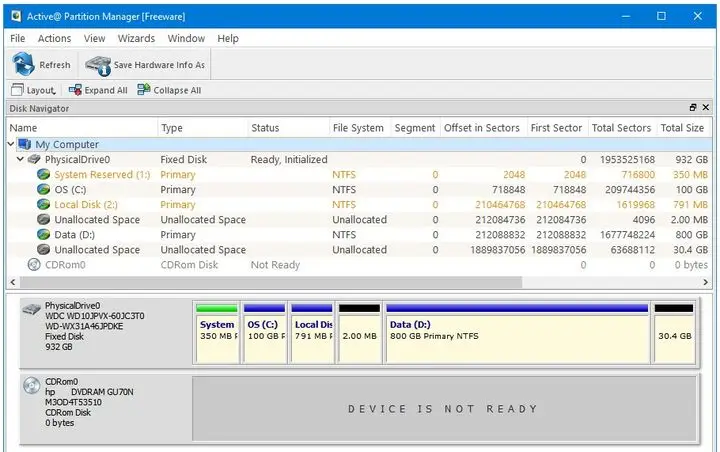Viewport: 720px width, 452px height.
Task: Sort by the File System column header
Action: click(x=360, y=128)
